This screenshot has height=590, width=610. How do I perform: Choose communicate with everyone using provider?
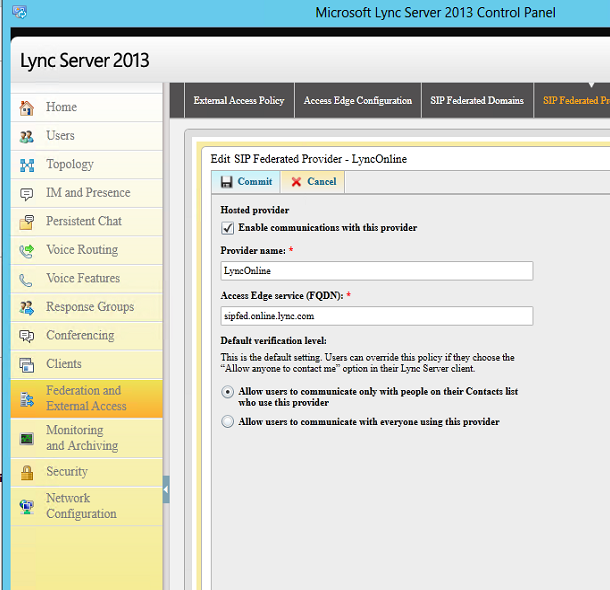tap(227, 422)
